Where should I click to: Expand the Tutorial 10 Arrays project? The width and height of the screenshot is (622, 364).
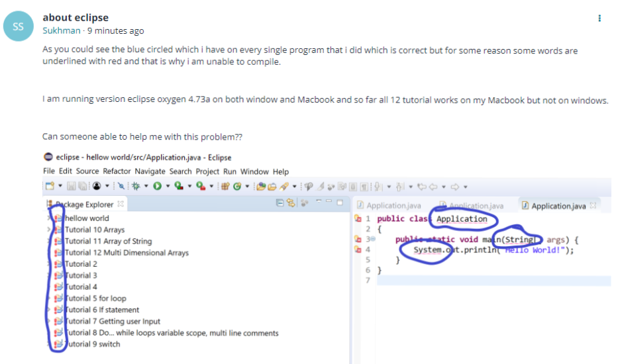[x=48, y=229]
